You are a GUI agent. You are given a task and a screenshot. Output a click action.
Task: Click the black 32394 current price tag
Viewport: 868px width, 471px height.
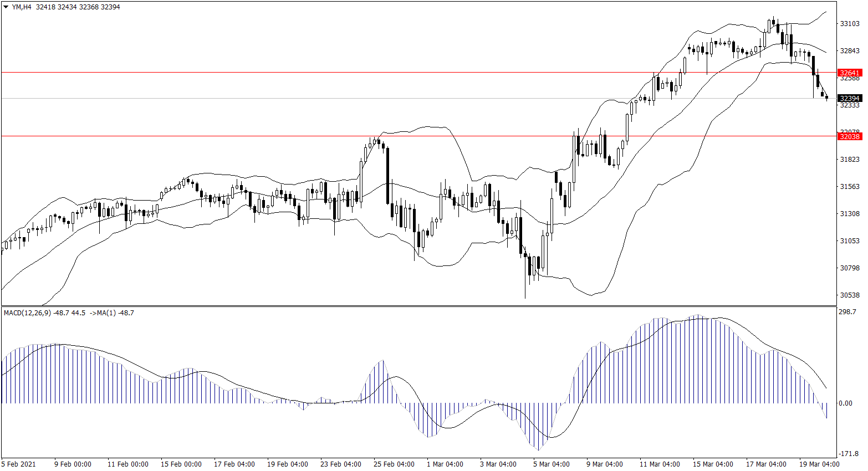849,98
